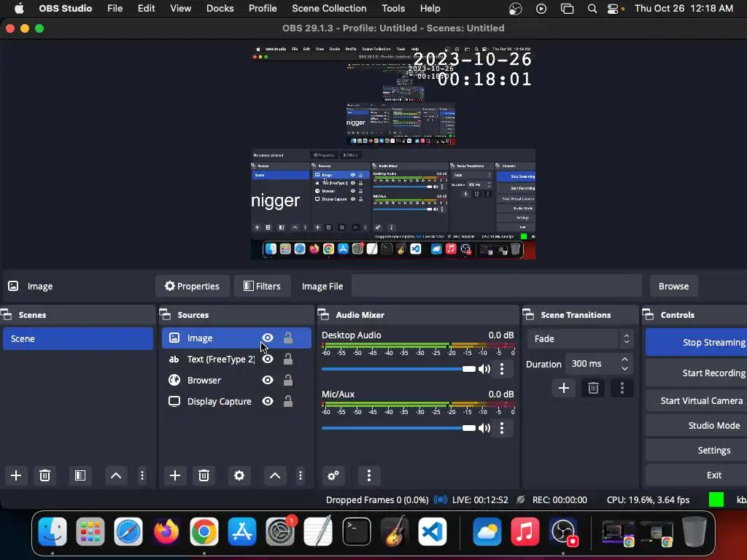Select the Scene item in Scenes list

pos(78,338)
